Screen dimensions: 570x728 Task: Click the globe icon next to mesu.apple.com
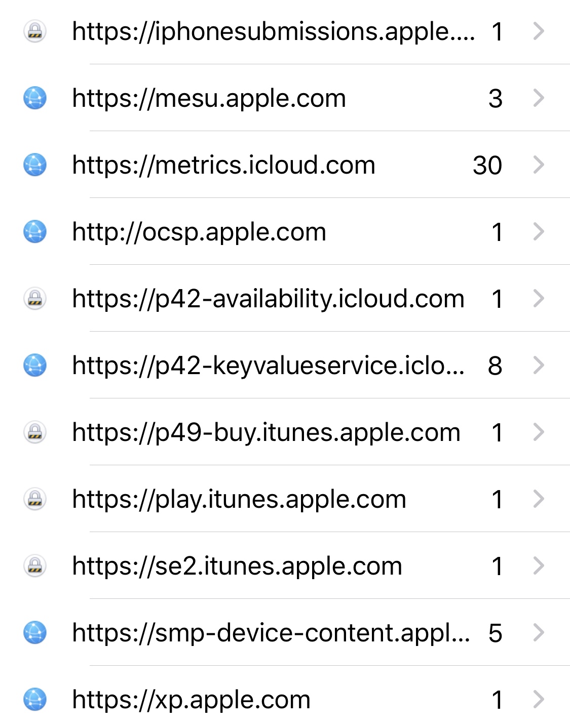(35, 98)
